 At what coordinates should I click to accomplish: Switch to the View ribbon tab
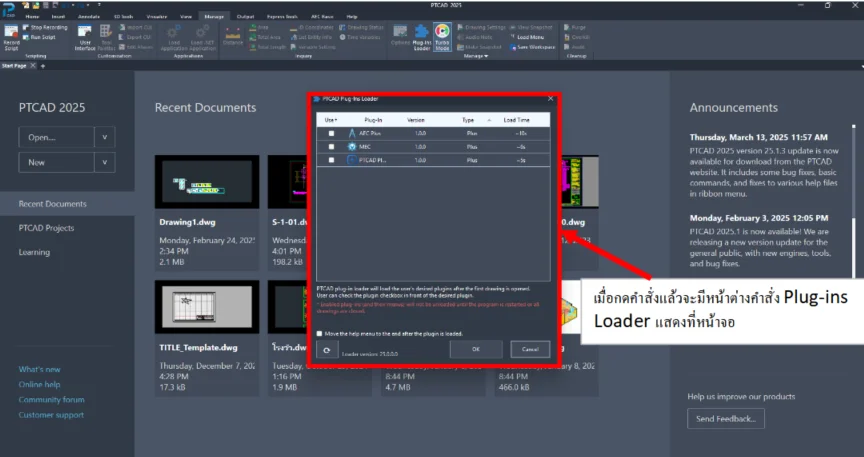coord(186,17)
